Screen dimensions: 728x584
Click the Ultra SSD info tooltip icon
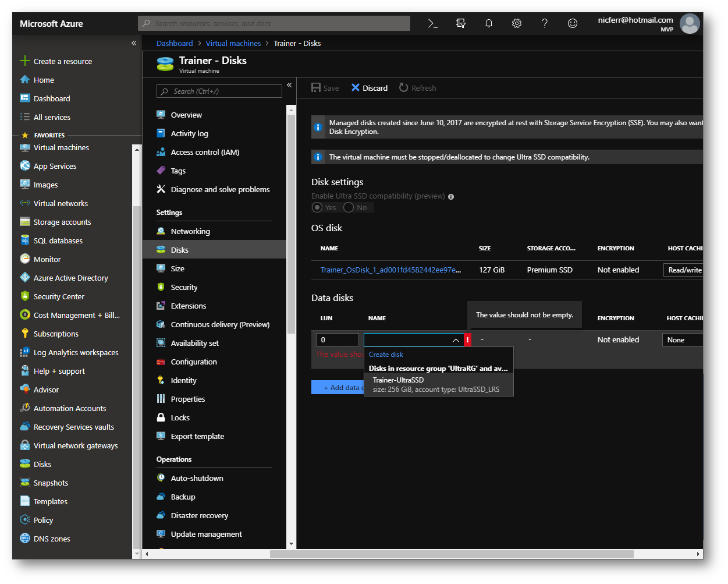(451, 197)
